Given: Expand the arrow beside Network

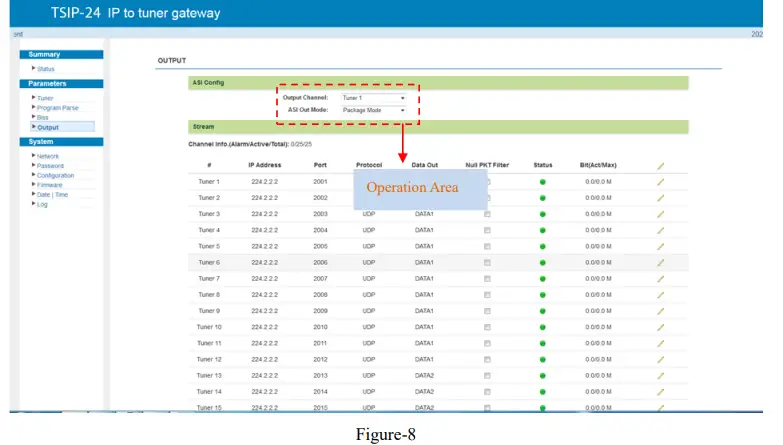Looking at the screenshot, I should coord(33,155).
